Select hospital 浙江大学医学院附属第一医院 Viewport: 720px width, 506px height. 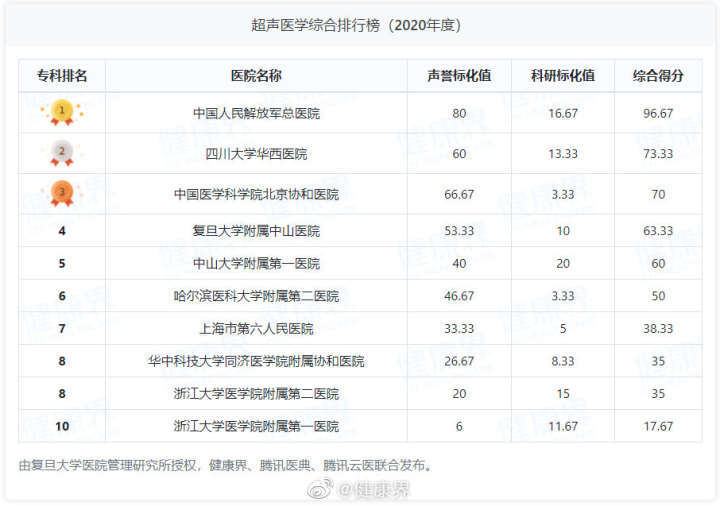[x=256, y=426]
